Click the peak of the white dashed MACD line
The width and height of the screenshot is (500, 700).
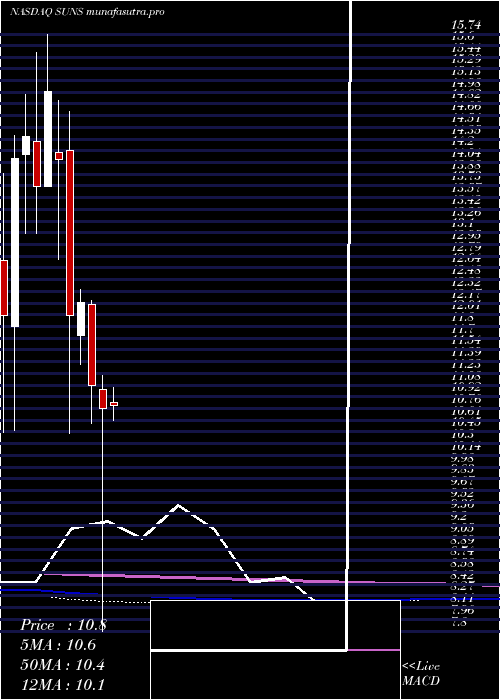pyautogui.click(x=179, y=505)
